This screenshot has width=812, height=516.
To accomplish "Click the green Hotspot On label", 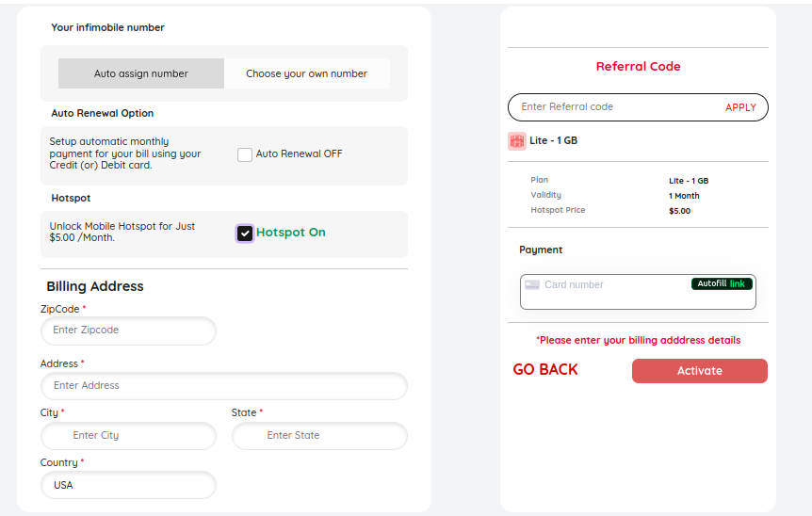I will 290,233.
